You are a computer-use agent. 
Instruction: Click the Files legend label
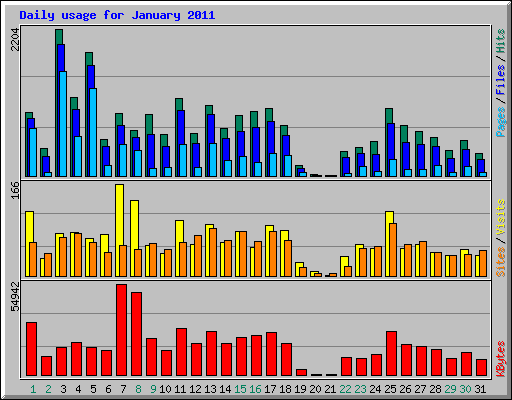(500, 79)
